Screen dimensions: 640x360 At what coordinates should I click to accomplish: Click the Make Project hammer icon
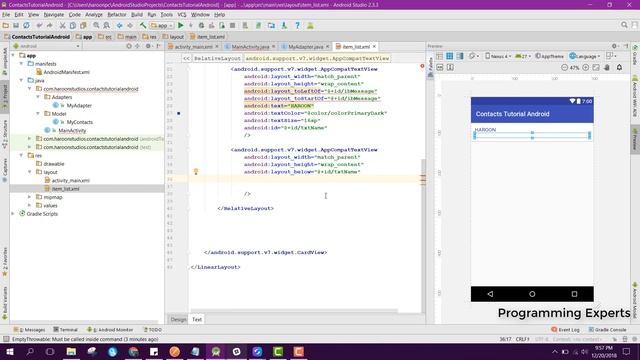point(143,26)
